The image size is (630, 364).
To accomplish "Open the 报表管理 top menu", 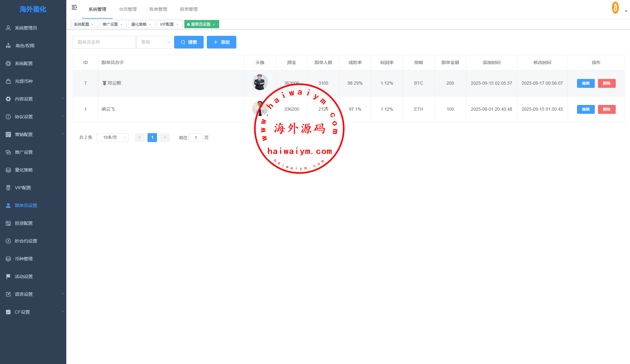I will (x=188, y=9).
